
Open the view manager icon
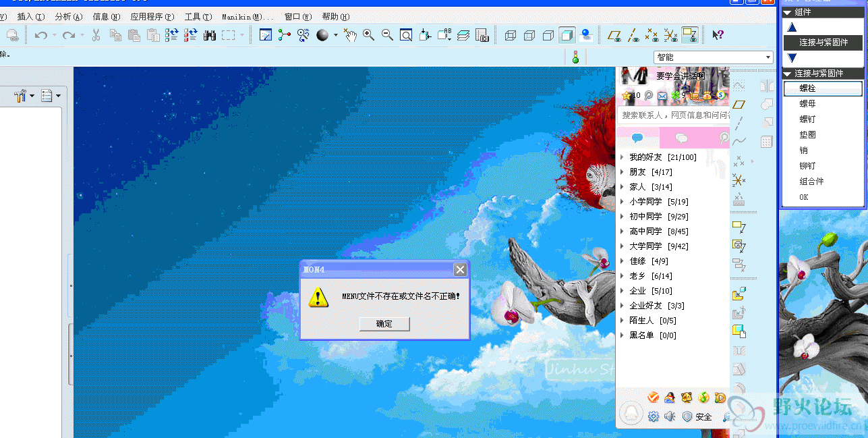pyautogui.click(x=482, y=35)
